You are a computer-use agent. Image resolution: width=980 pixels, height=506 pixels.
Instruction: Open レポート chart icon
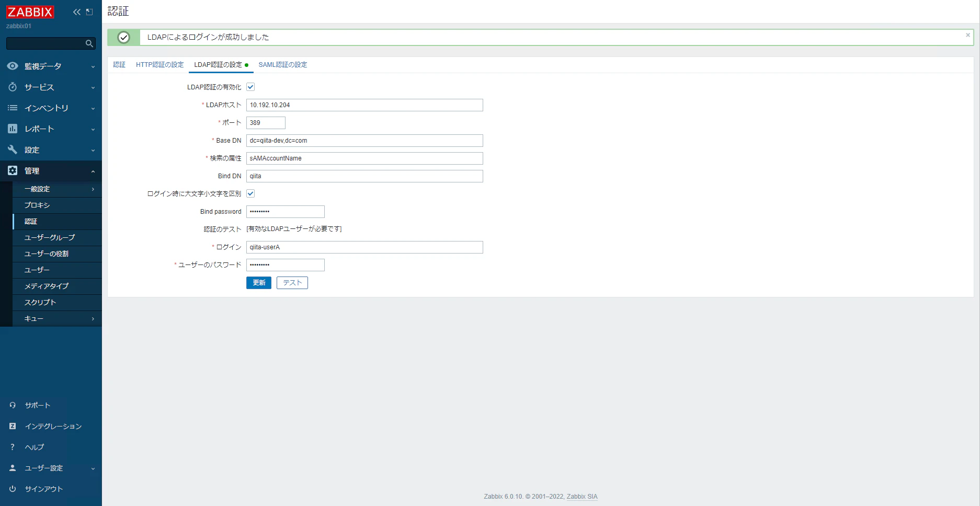point(13,129)
